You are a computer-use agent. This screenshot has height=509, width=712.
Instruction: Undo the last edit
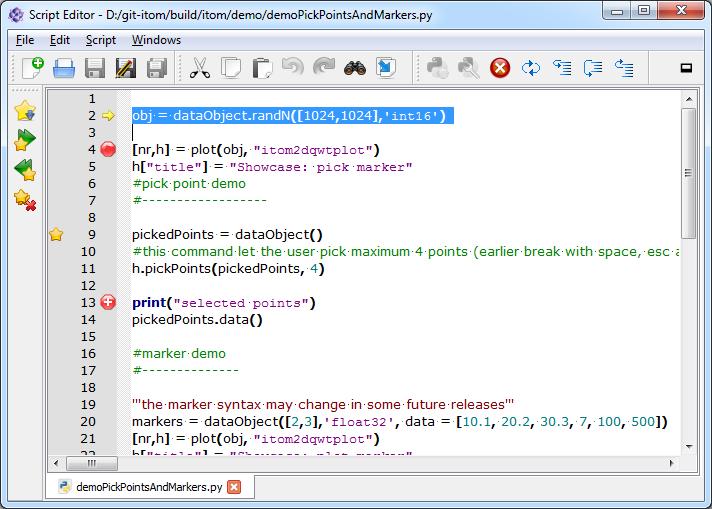[293, 67]
